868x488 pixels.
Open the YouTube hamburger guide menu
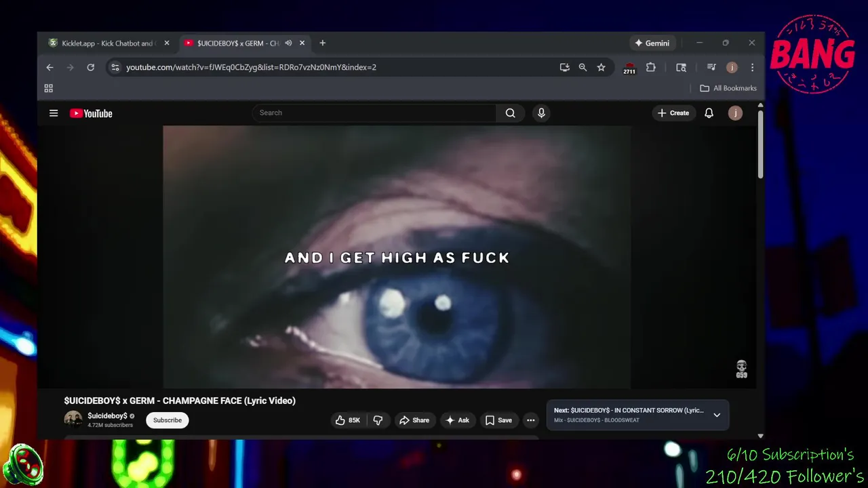[x=54, y=113]
